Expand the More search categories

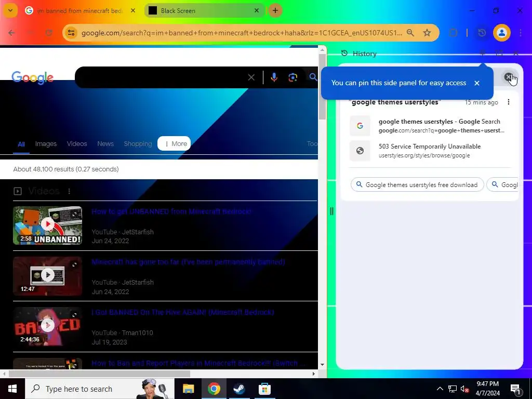175,144
